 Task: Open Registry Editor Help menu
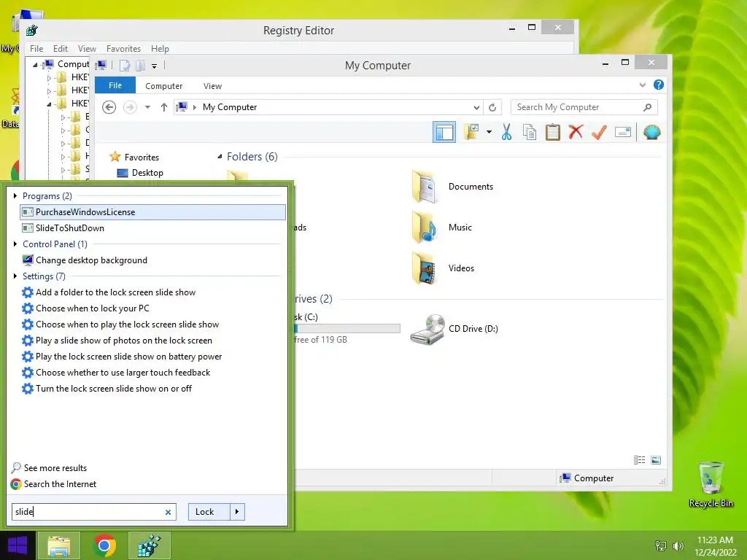[160, 49]
